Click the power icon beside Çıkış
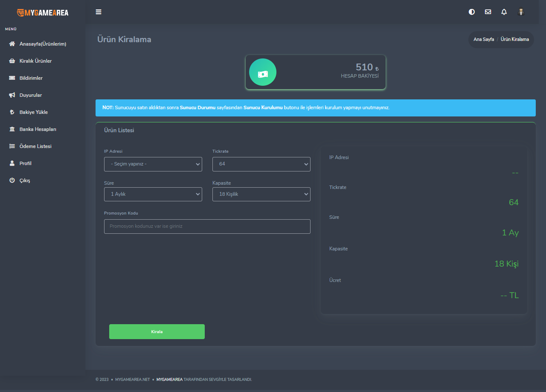This screenshot has width=546, height=392. 12,180
